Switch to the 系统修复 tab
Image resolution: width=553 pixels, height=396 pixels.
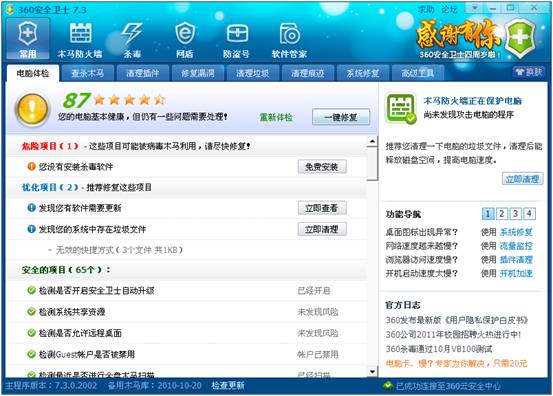pyautogui.click(x=363, y=73)
